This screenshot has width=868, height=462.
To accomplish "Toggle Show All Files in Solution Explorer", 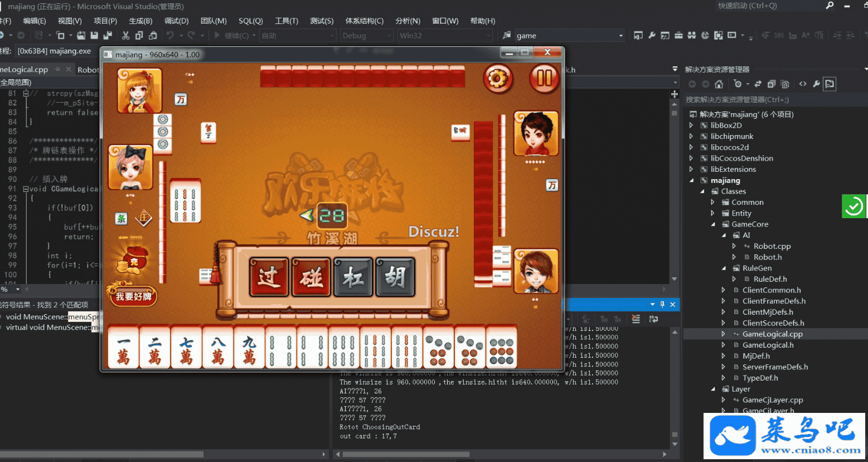I will (x=785, y=84).
